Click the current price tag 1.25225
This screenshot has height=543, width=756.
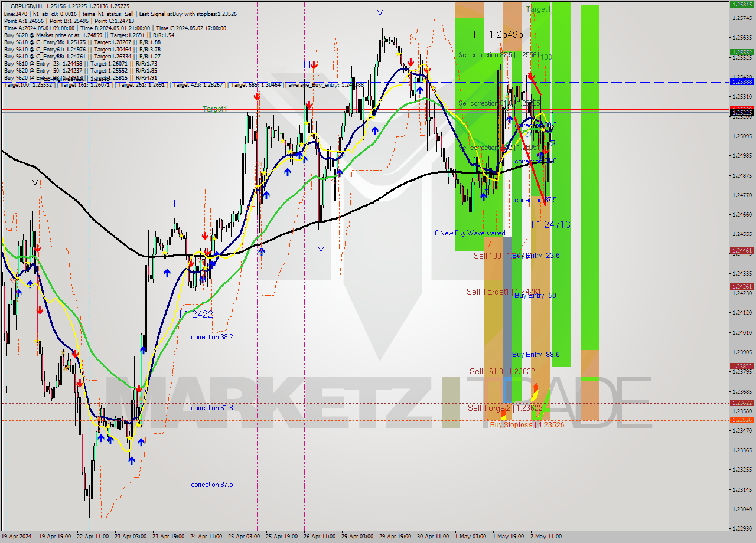[742, 112]
